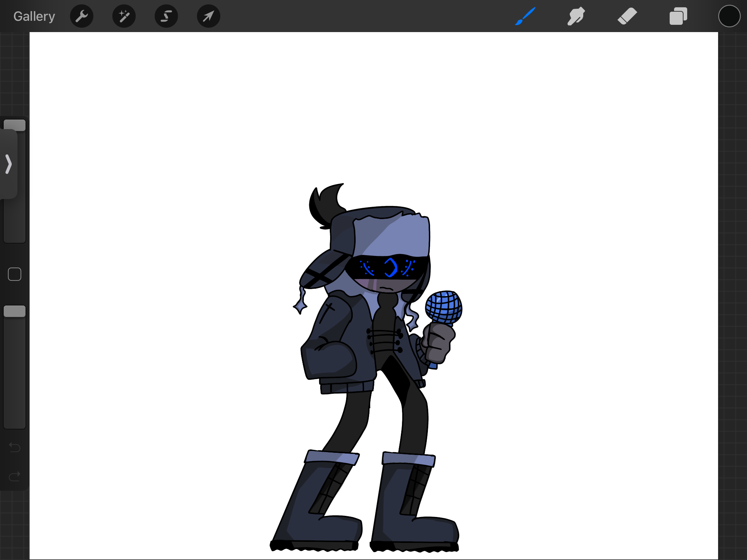Click the character's blue microphone on canvas

444,307
